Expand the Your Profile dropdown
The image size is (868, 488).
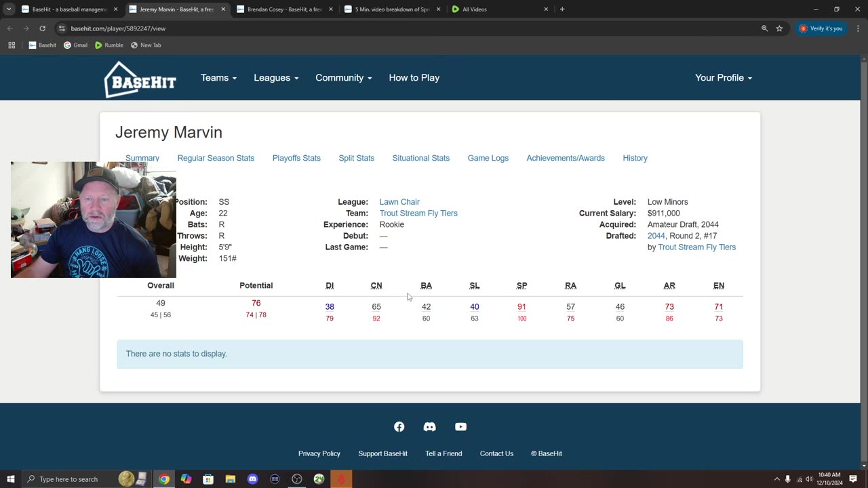[724, 78]
